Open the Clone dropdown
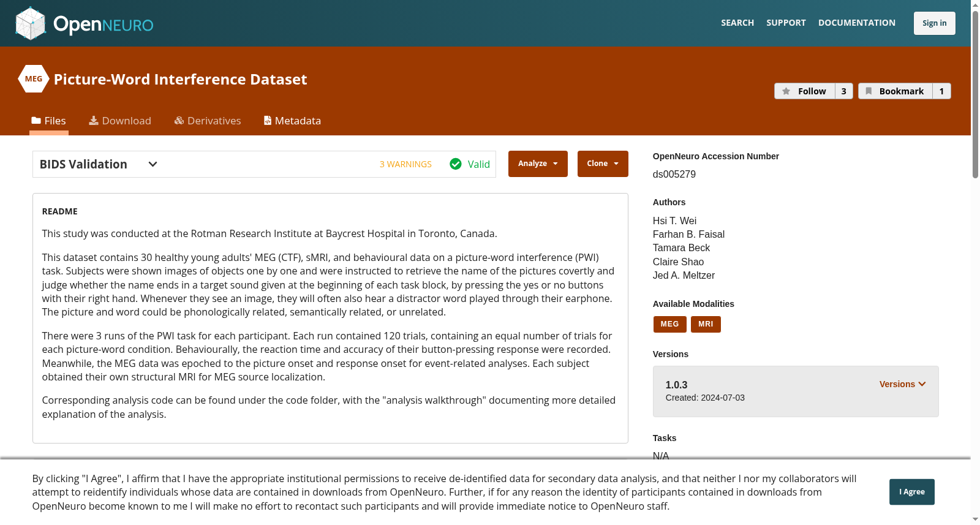Image resolution: width=980 pixels, height=525 pixels. 603,164
